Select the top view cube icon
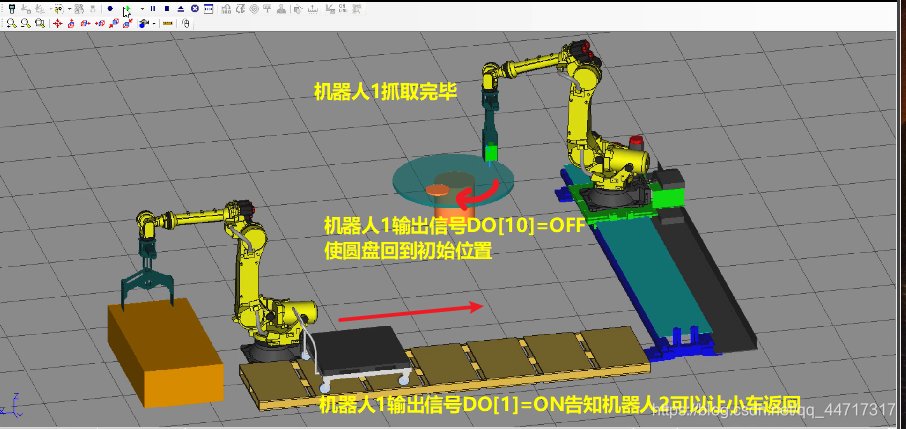This screenshot has width=906, height=429. tap(71, 24)
